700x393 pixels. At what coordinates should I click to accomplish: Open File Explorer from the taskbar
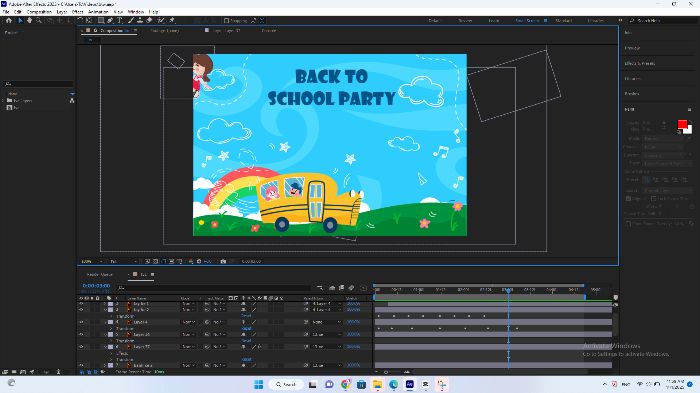pos(377,384)
